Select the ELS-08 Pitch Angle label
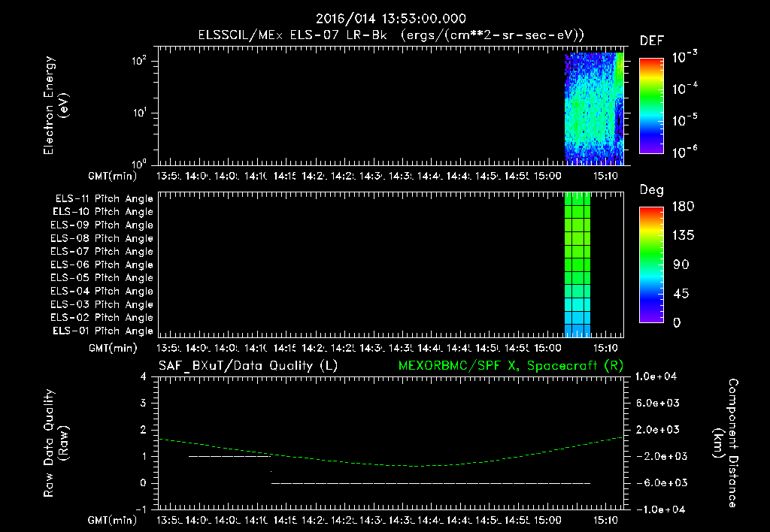Viewport: 770px width, 532px height. [102, 238]
